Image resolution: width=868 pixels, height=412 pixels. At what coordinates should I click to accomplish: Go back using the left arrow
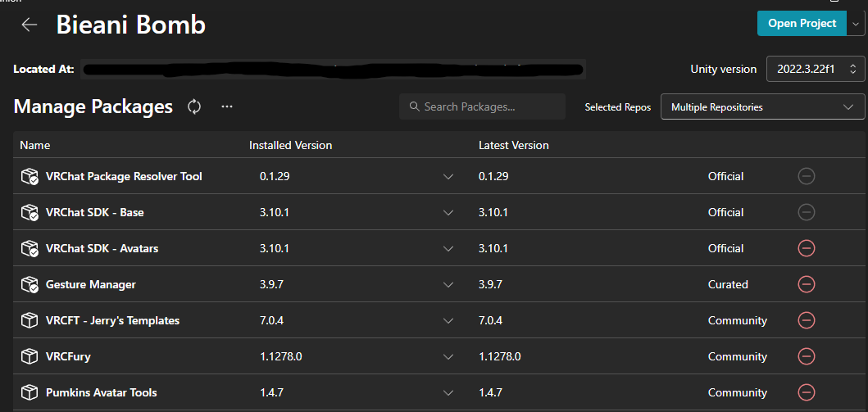click(30, 25)
